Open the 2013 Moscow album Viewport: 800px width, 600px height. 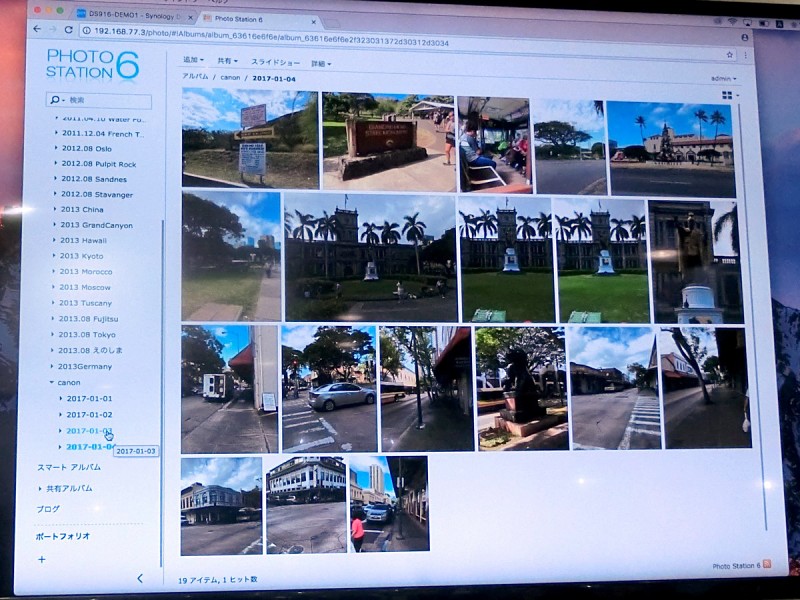pyautogui.click(x=85, y=287)
